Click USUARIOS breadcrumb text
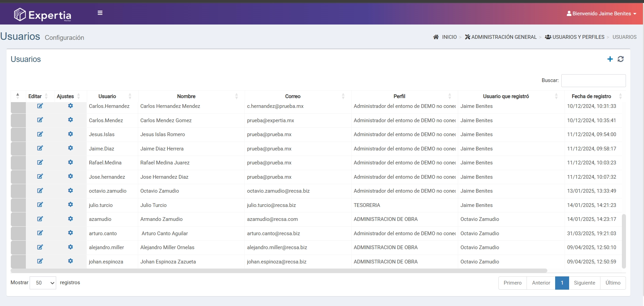 pyautogui.click(x=625, y=37)
